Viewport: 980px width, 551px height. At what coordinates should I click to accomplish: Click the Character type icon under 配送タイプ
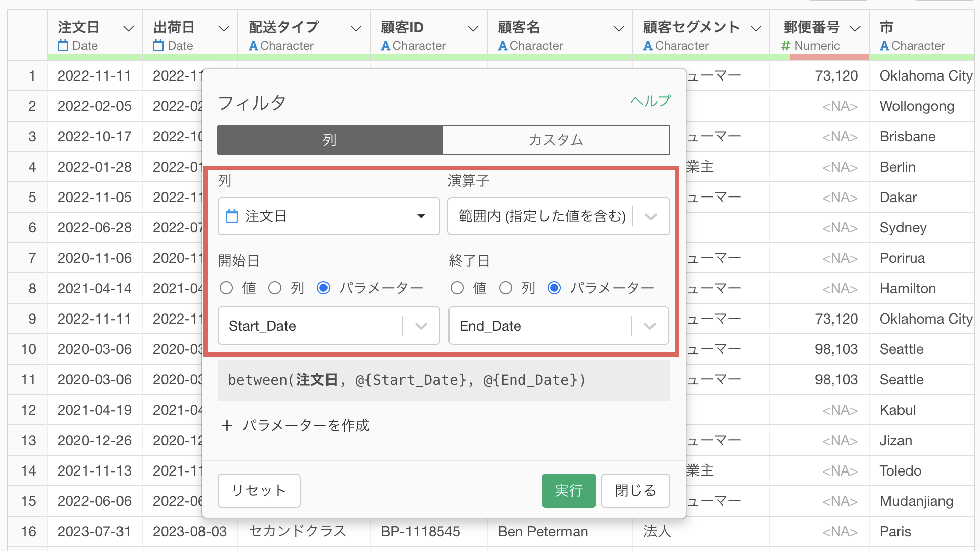(x=254, y=46)
